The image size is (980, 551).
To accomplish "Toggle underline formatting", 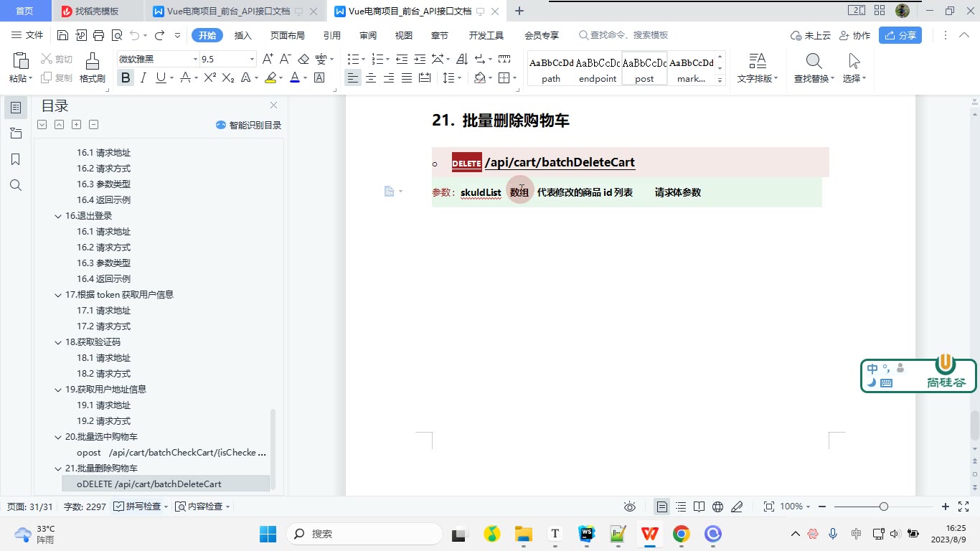I will 161,78.
